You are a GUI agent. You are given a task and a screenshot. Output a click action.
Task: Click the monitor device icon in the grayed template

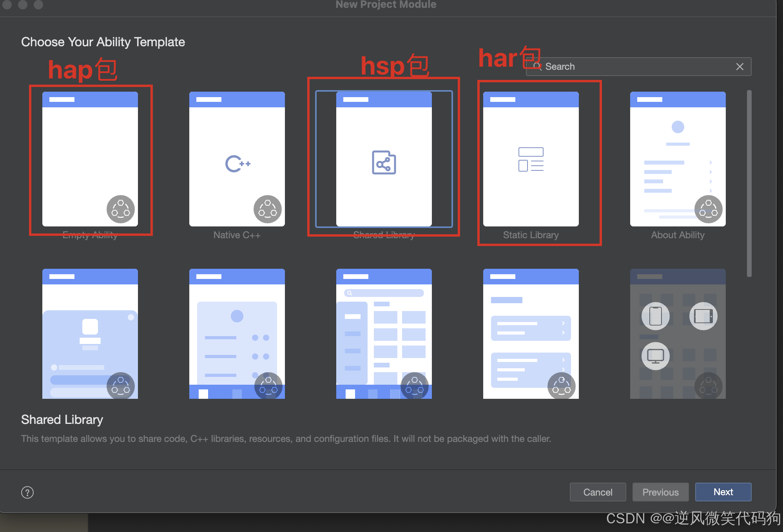click(x=655, y=356)
